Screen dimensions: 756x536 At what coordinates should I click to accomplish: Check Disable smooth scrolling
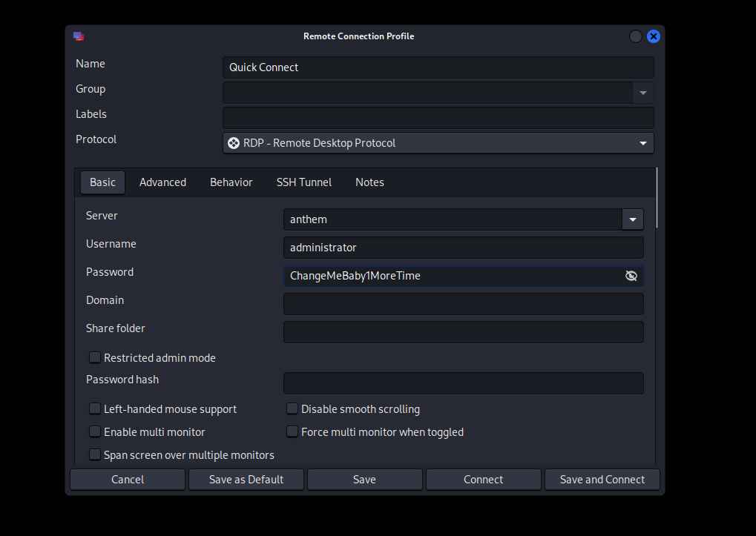(292, 408)
